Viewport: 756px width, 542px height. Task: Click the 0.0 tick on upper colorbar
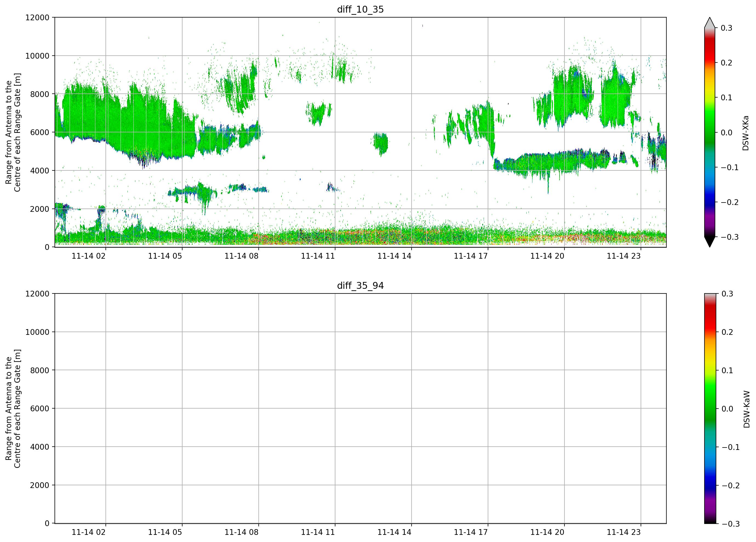click(726, 133)
